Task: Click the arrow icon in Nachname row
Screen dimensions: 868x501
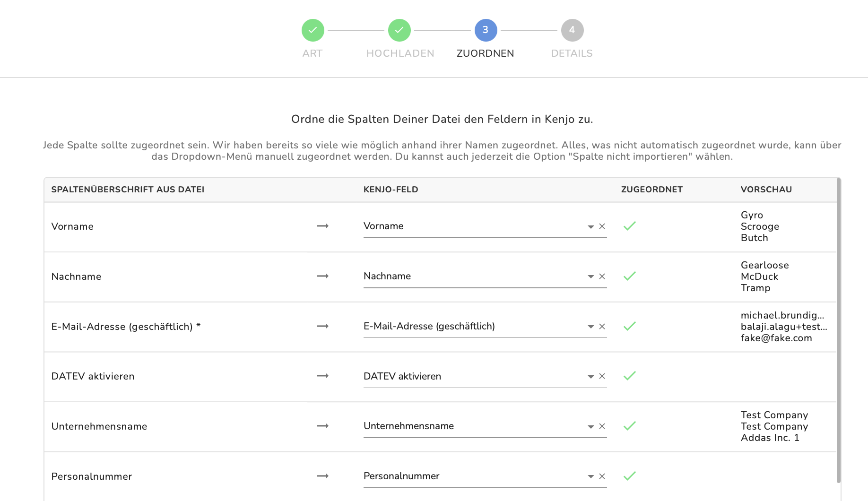Action: click(x=323, y=276)
